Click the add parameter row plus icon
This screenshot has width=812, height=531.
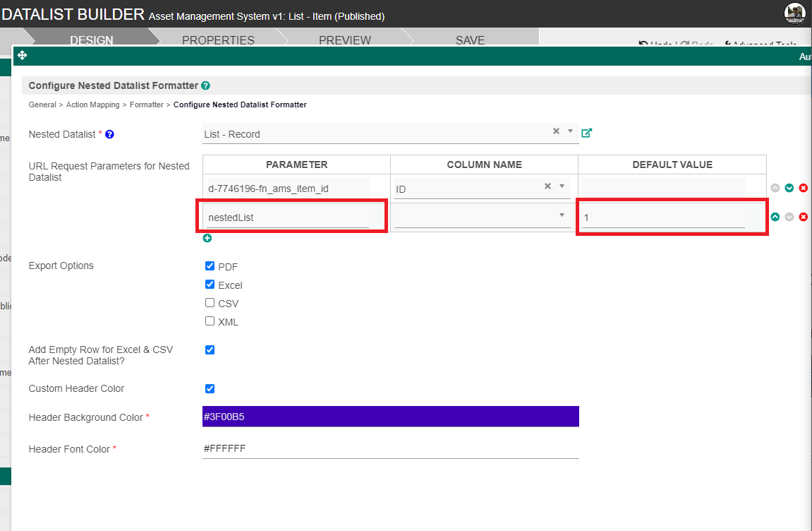tap(207, 238)
